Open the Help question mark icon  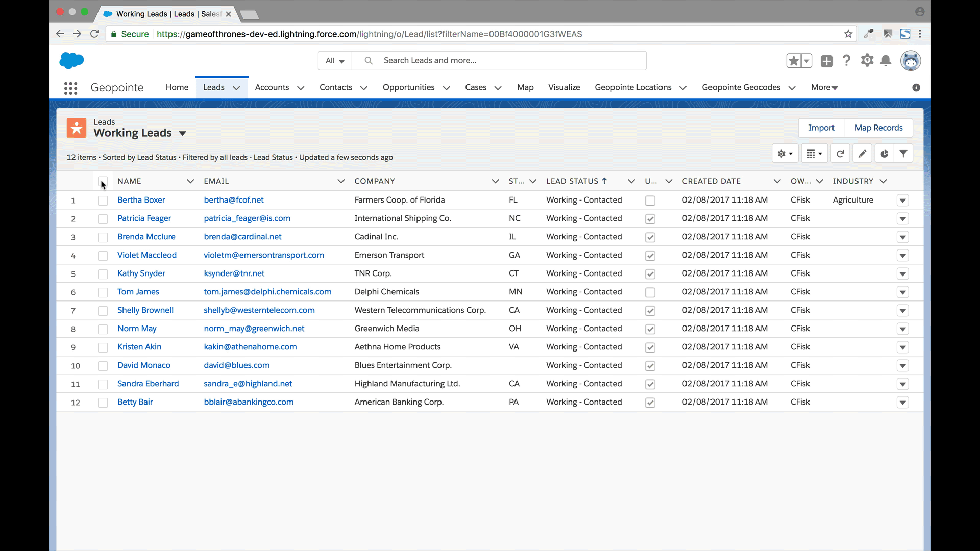[847, 61]
